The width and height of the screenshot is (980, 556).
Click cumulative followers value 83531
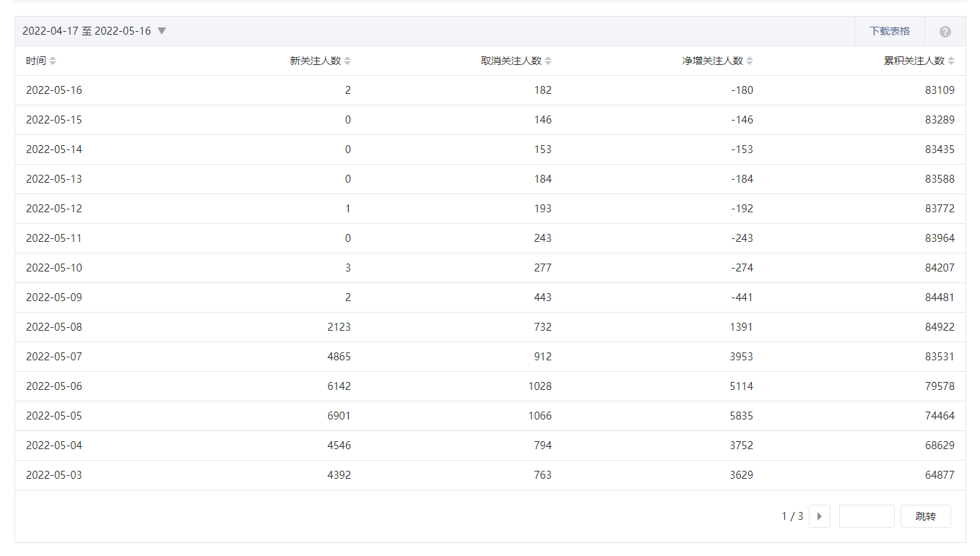(x=940, y=357)
